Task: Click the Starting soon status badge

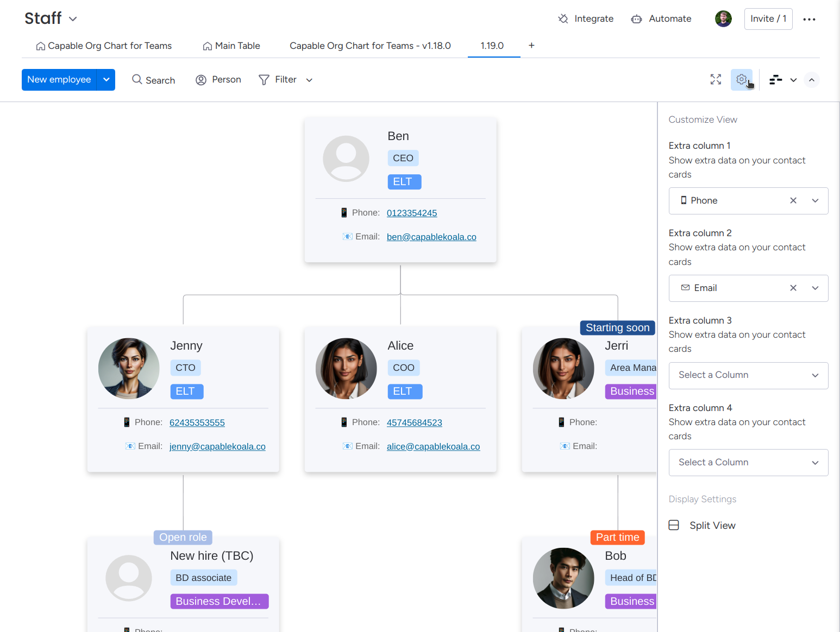Action: (618, 327)
